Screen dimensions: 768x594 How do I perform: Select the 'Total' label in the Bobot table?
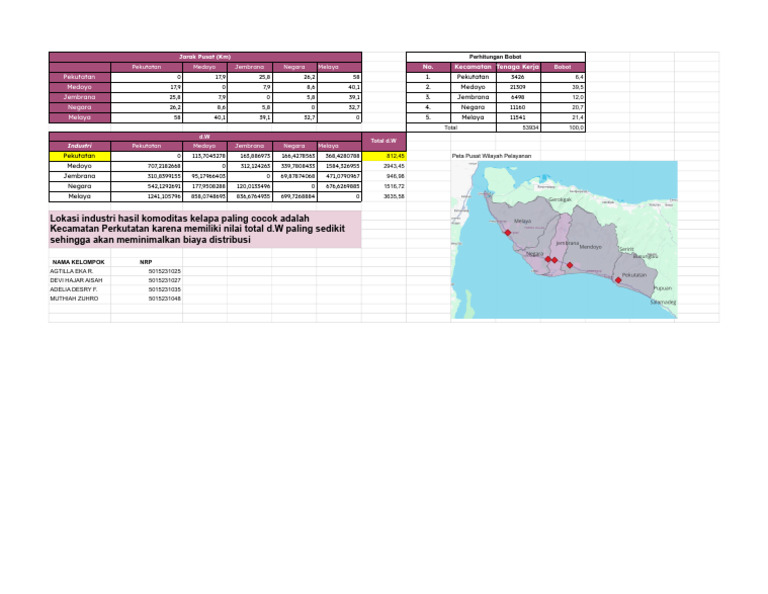pyautogui.click(x=451, y=127)
